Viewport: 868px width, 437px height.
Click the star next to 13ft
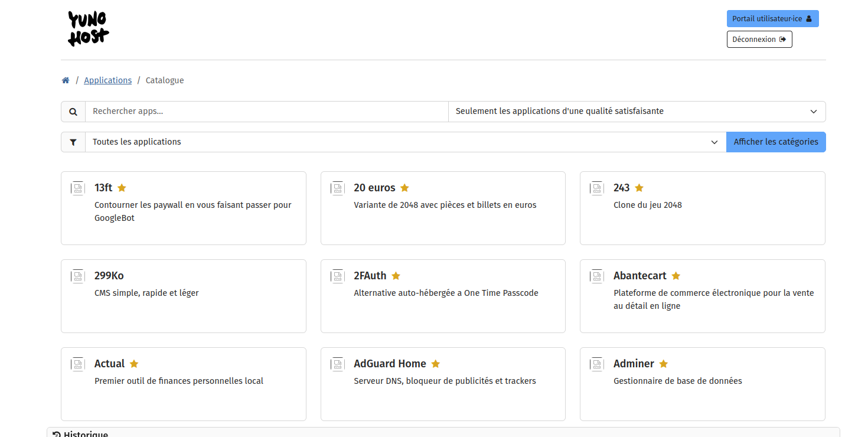click(x=122, y=188)
